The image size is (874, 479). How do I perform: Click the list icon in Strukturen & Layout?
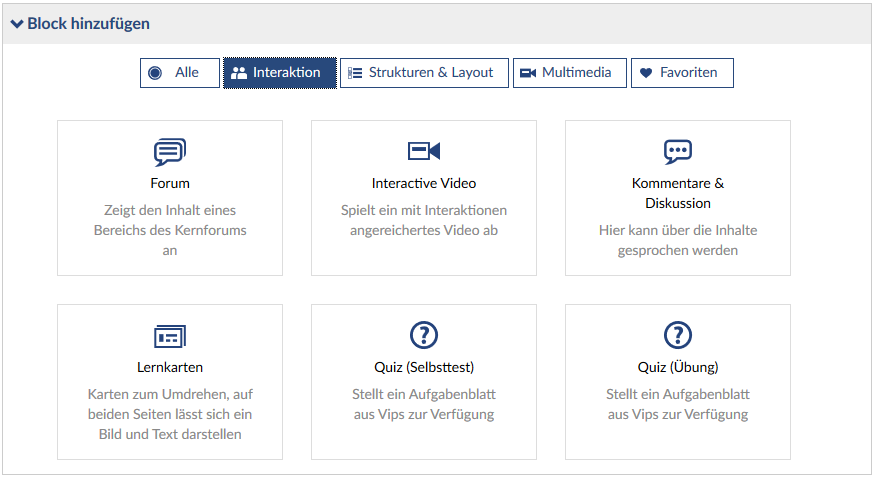(x=355, y=73)
